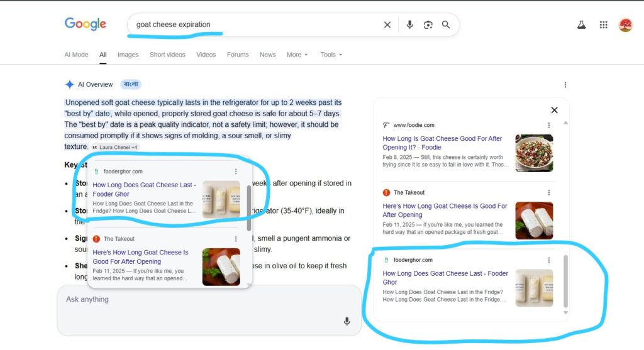The image size is (644, 350).
Task: Click the Bangla language chip
Action: (x=131, y=84)
